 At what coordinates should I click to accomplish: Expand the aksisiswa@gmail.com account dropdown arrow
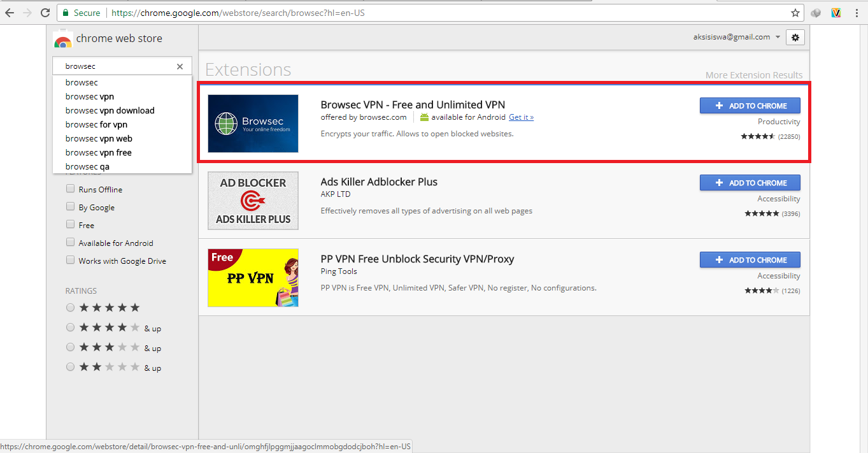click(778, 38)
